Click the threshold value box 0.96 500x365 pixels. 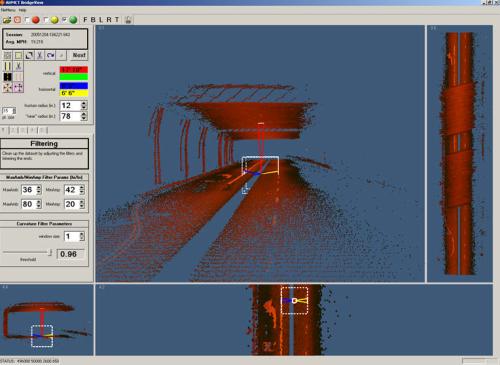click(x=70, y=254)
